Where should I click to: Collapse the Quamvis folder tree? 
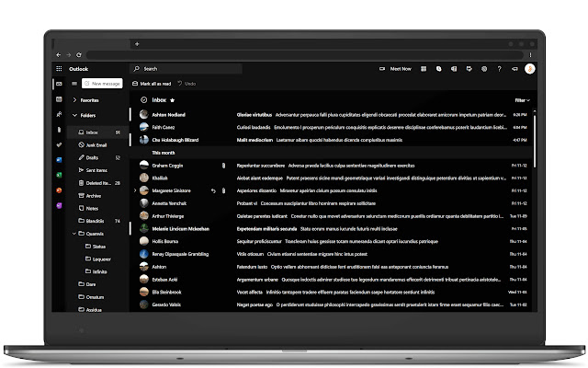coord(74,234)
